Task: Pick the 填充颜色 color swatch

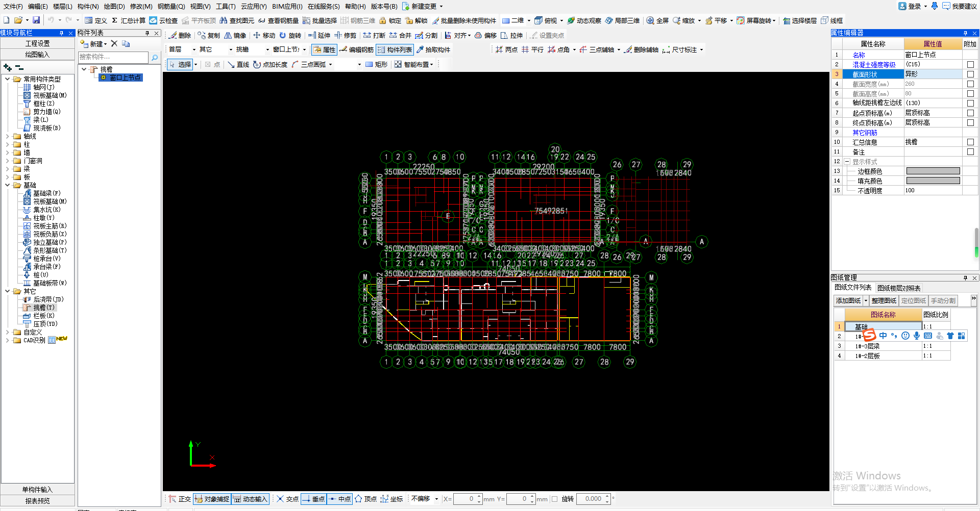Action: (x=933, y=181)
